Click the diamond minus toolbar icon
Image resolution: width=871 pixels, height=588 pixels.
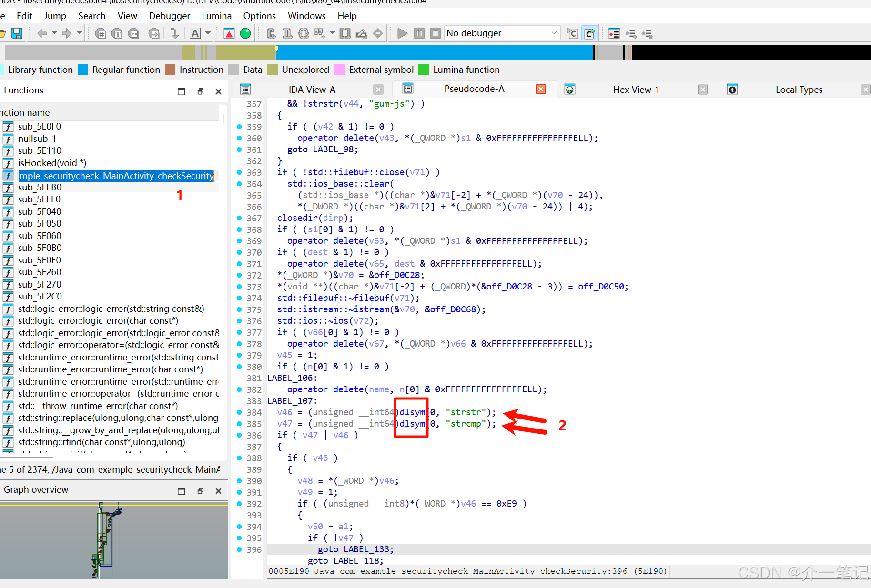tap(378, 33)
